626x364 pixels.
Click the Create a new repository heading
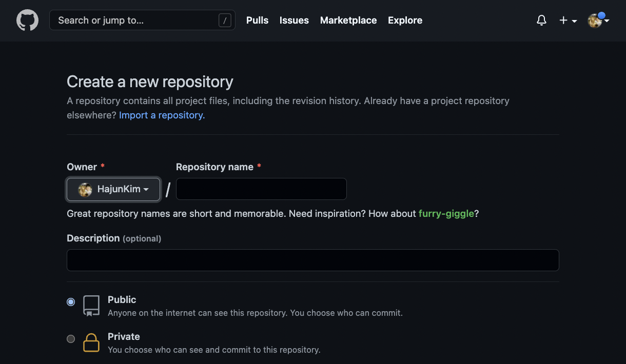coord(150,82)
